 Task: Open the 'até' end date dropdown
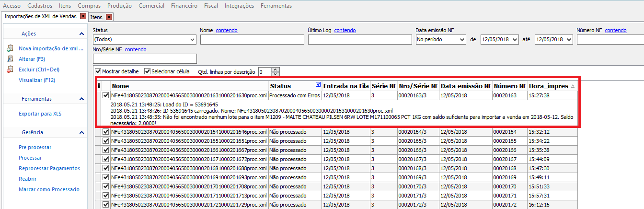(569, 39)
